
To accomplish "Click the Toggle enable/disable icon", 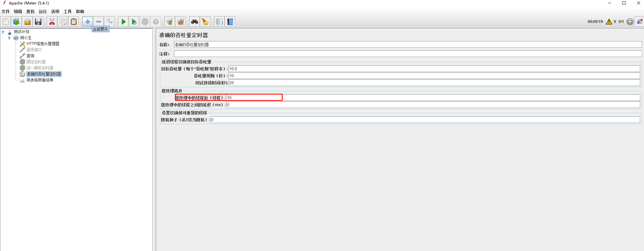I will coord(109,22).
